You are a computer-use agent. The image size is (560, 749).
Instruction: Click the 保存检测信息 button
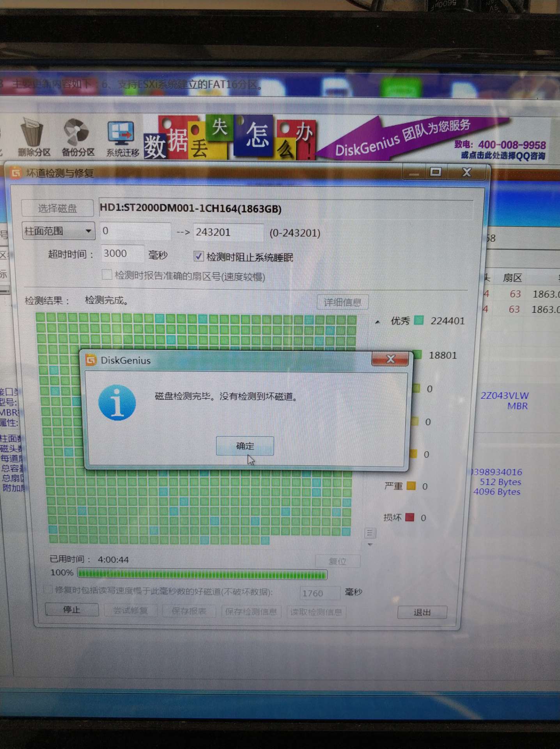[251, 611]
